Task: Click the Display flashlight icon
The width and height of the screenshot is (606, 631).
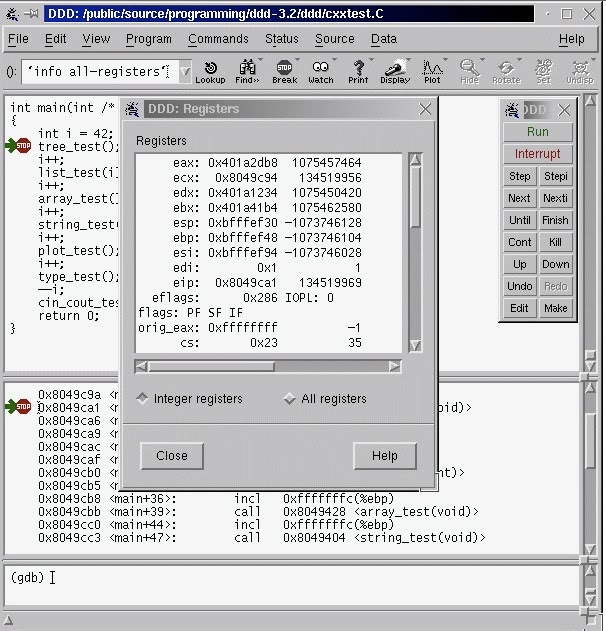Action: 395,72
